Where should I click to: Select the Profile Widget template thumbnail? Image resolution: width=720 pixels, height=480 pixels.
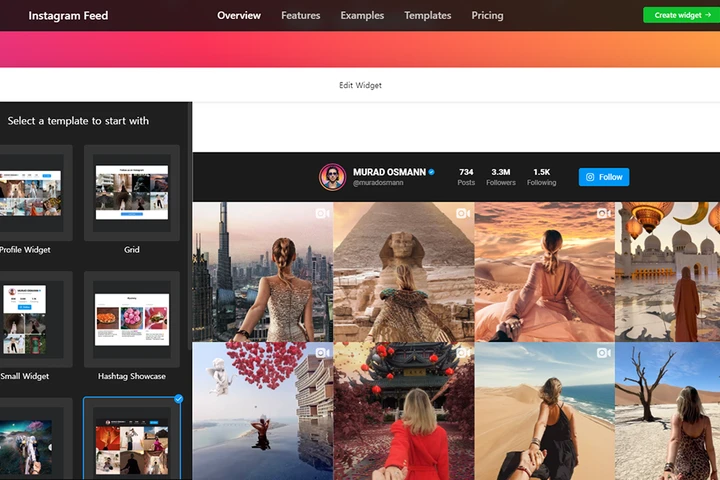click(x=29, y=192)
